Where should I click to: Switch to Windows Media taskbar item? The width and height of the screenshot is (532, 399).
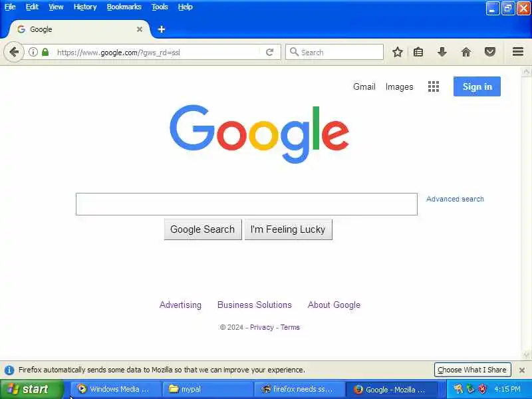tap(115, 389)
